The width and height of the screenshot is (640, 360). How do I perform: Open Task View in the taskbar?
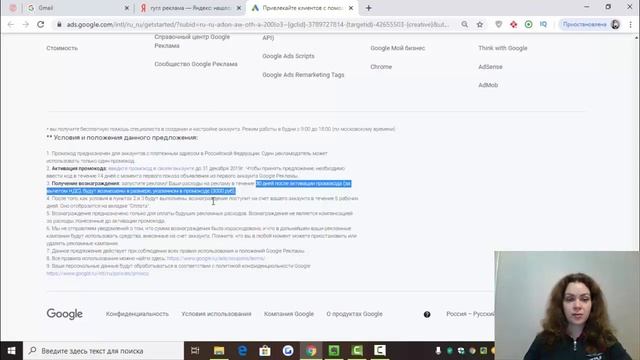click(195, 351)
